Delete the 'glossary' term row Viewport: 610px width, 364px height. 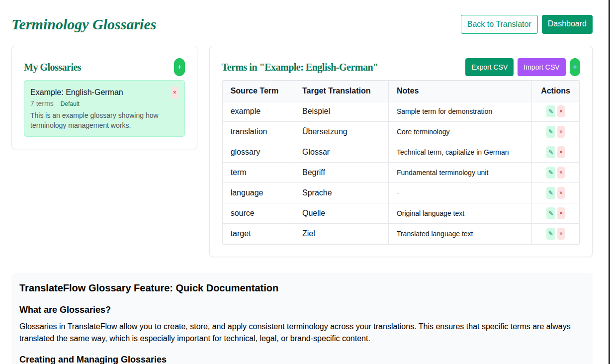pyautogui.click(x=561, y=152)
